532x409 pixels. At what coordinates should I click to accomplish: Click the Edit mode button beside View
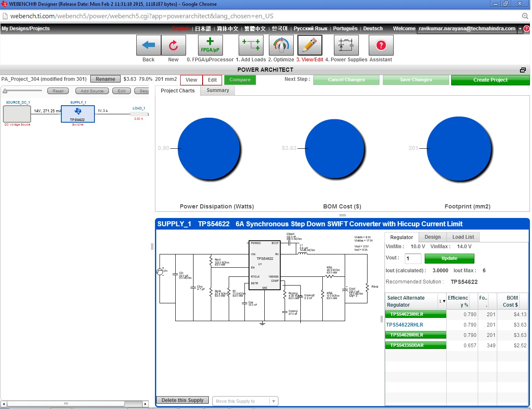(x=213, y=80)
